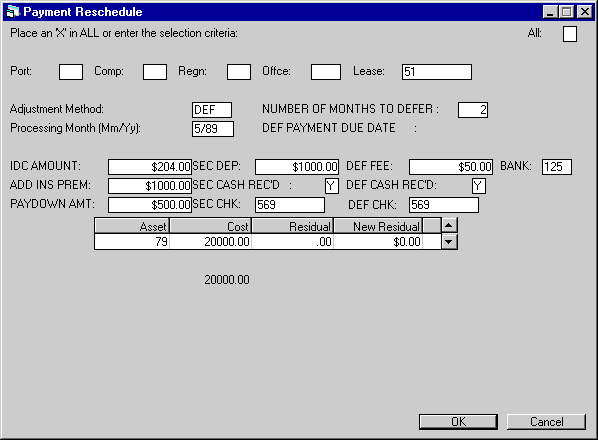Cancel the Payment Reschedule dialog

(x=546, y=422)
